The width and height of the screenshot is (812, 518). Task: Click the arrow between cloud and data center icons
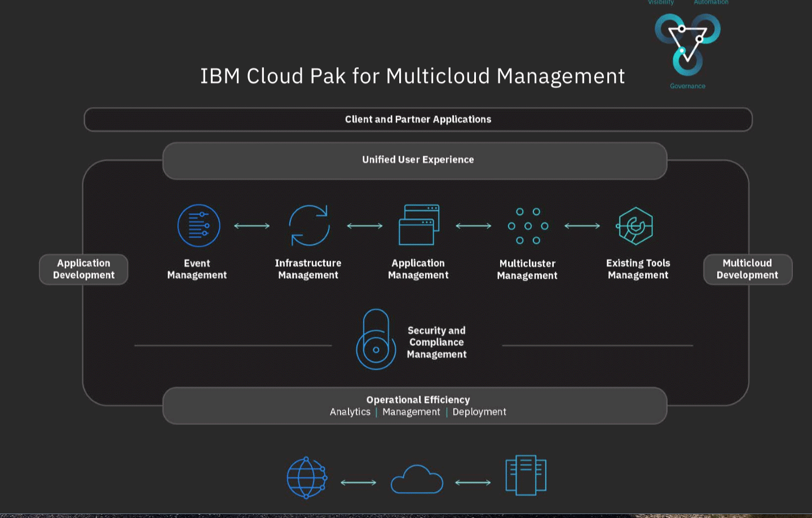pos(473,482)
